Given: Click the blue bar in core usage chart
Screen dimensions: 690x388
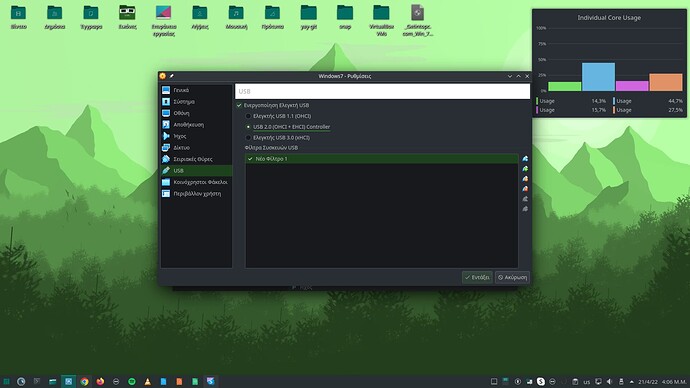Looking at the screenshot, I should pos(598,77).
